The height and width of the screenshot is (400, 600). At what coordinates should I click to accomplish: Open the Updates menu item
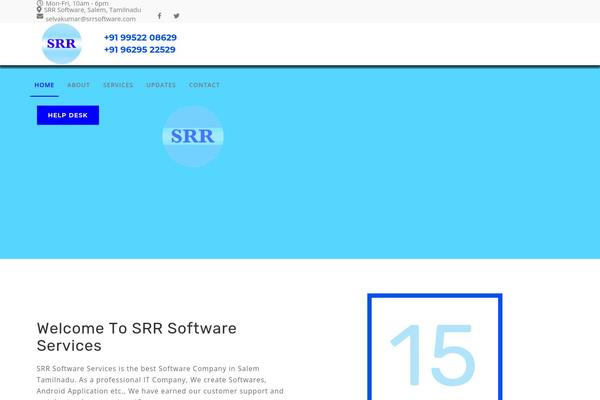tap(161, 85)
